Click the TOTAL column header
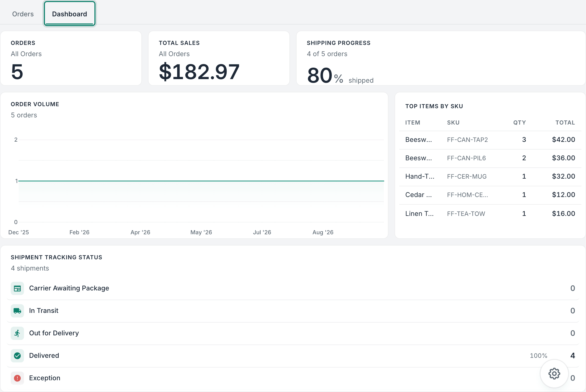The width and height of the screenshot is (586, 392). [565, 122]
